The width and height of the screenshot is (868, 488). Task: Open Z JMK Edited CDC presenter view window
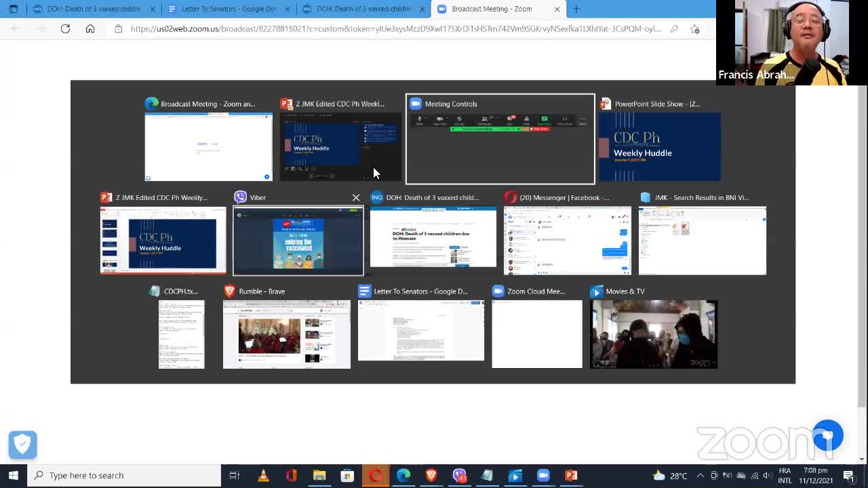(x=340, y=146)
